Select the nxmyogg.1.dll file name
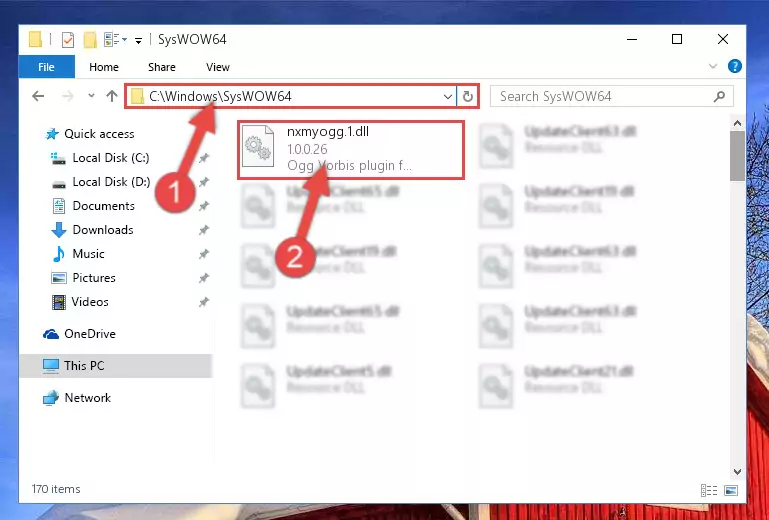Image resolution: width=769 pixels, height=520 pixels. [x=328, y=131]
